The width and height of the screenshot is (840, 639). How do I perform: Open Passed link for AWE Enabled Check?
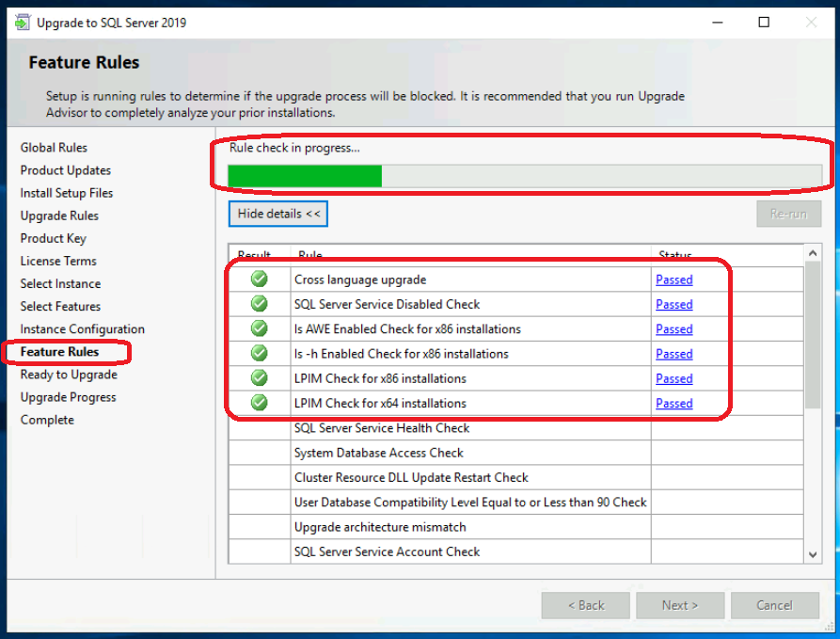[x=674, y=329]
